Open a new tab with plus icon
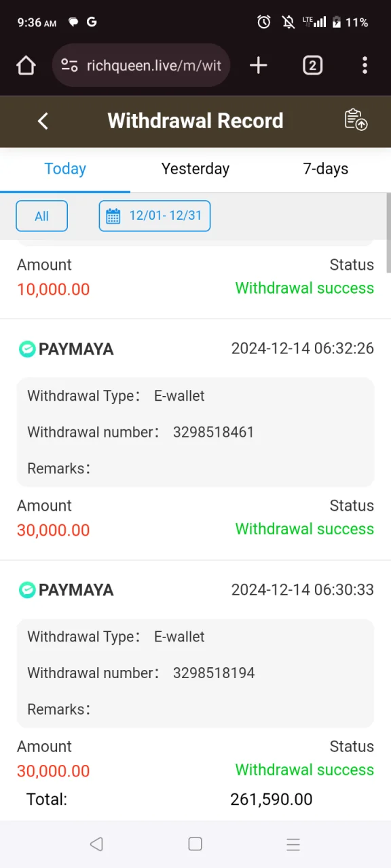This screenshot has height=868, width=391. pos(259,65)
